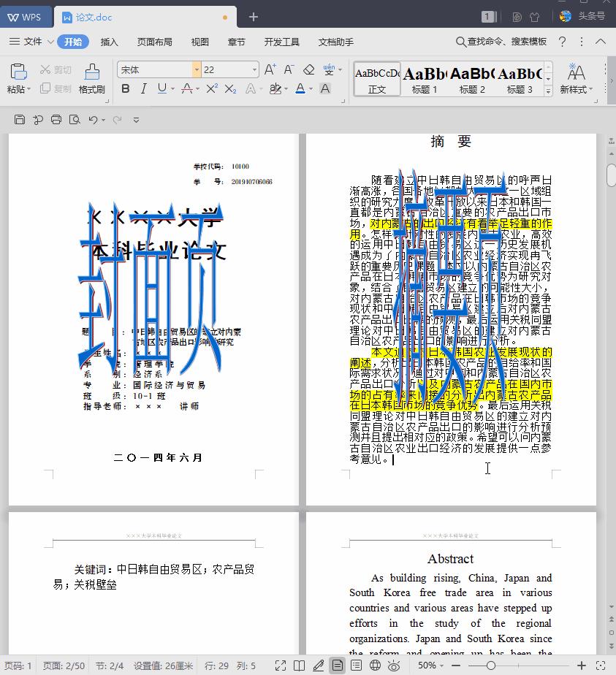Open the font name dropdown 宋体
616x675 pixels.
coord(197,69)
